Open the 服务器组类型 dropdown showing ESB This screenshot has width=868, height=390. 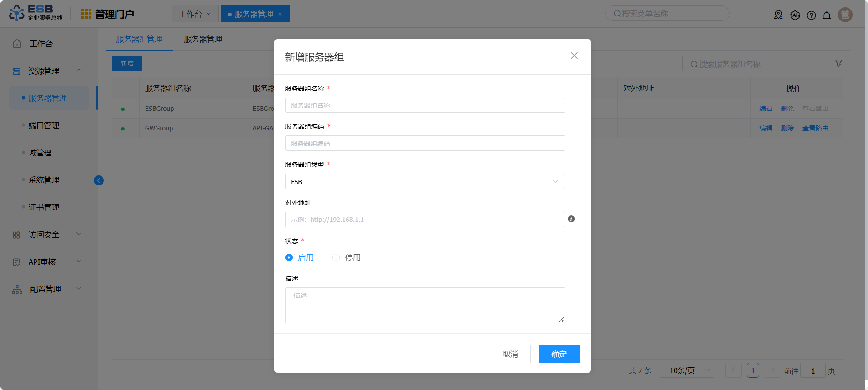(x=424, y=181)
